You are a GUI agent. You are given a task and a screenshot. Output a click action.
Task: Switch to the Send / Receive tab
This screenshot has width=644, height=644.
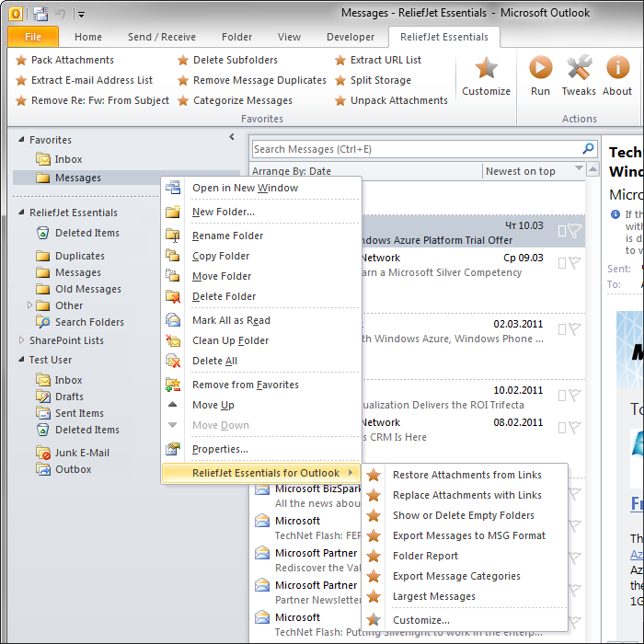click(x=161, y=37)
